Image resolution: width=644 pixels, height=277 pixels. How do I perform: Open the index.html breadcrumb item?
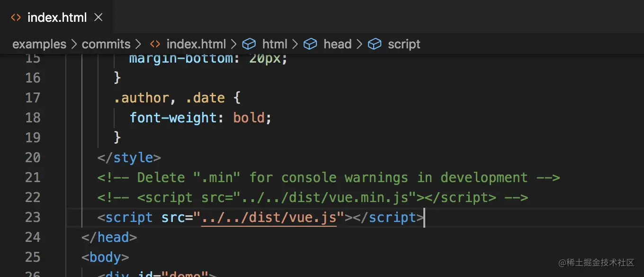(x=196, y=44)
